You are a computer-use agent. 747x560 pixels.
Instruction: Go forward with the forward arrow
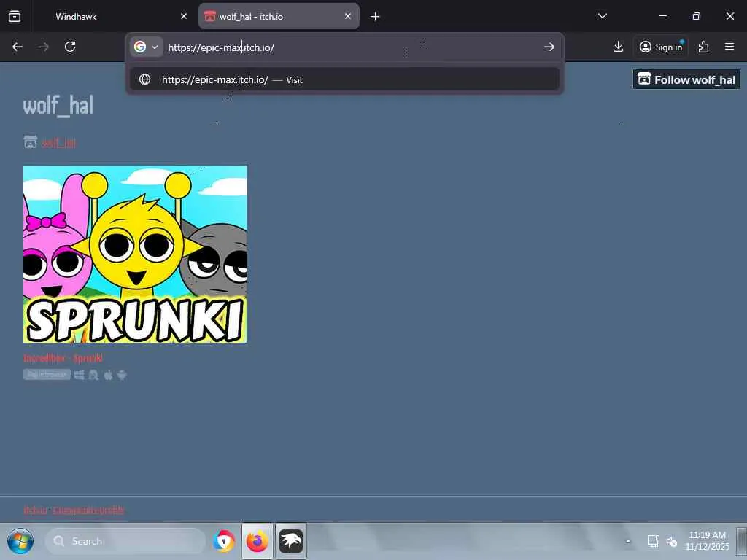click(x=43, y=47)
